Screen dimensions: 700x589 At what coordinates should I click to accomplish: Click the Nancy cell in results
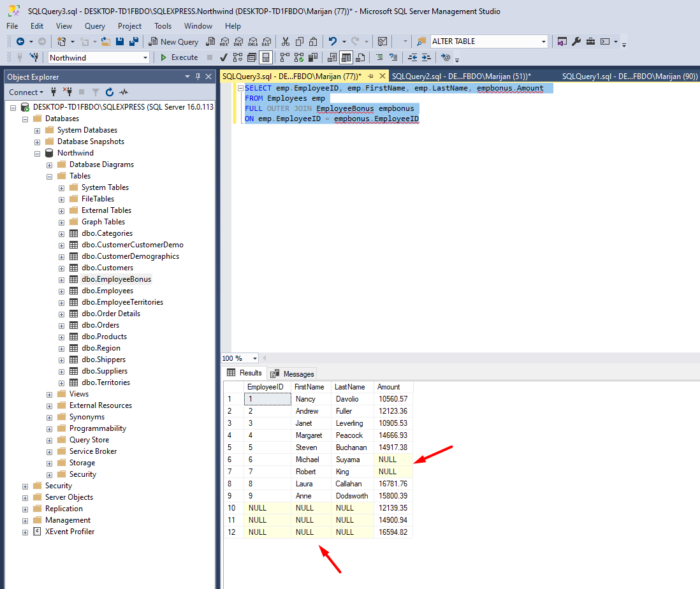310,399
